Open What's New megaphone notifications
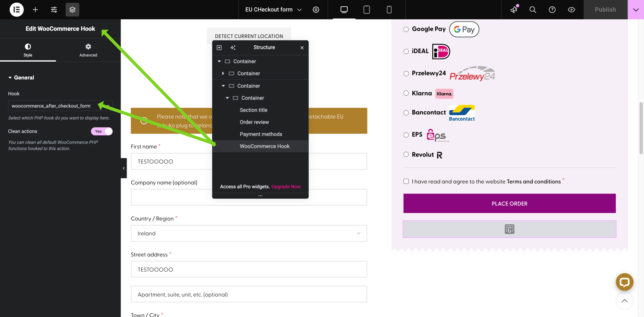Viewport: 644px width, 317px height. tap(514, 9)
